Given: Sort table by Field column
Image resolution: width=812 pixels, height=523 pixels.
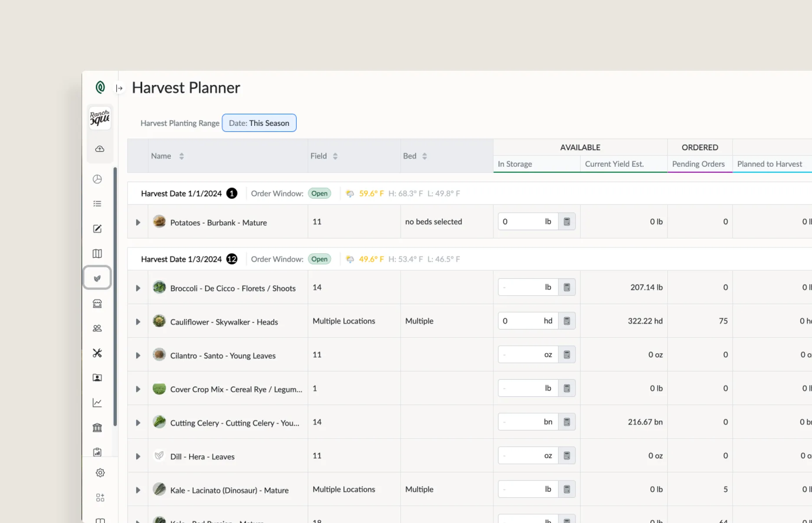Looking at the screenshot, I should click(335, 156).
